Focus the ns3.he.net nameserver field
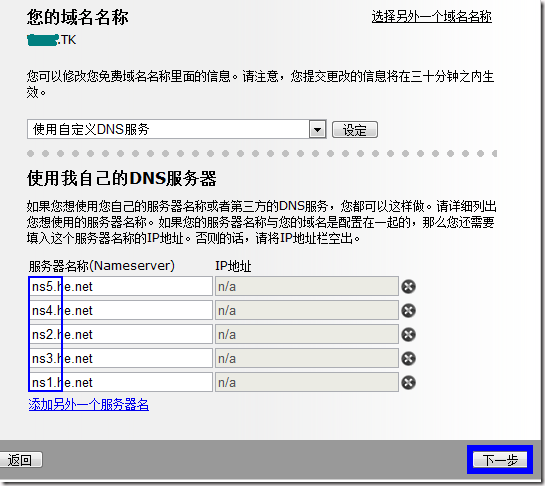Image resolution: width=545 pixels, height=486 pixels. pos(120,358)
